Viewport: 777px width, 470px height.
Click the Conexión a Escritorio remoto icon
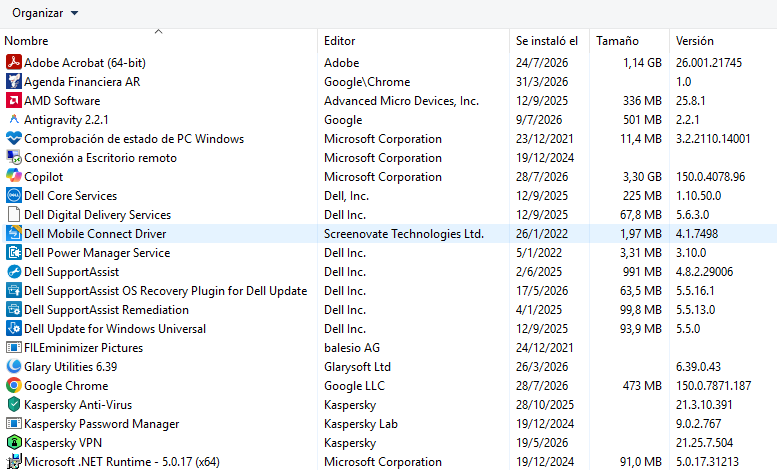(x=14, y=158)
